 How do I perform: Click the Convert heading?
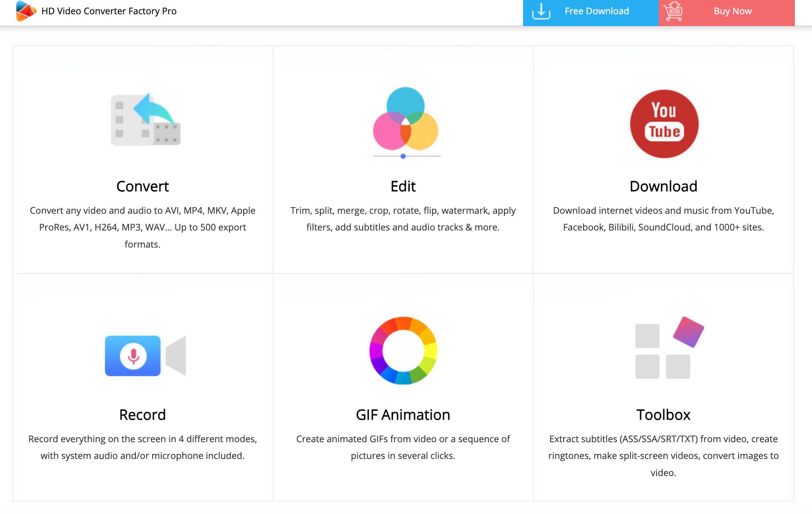pos(142,186)
